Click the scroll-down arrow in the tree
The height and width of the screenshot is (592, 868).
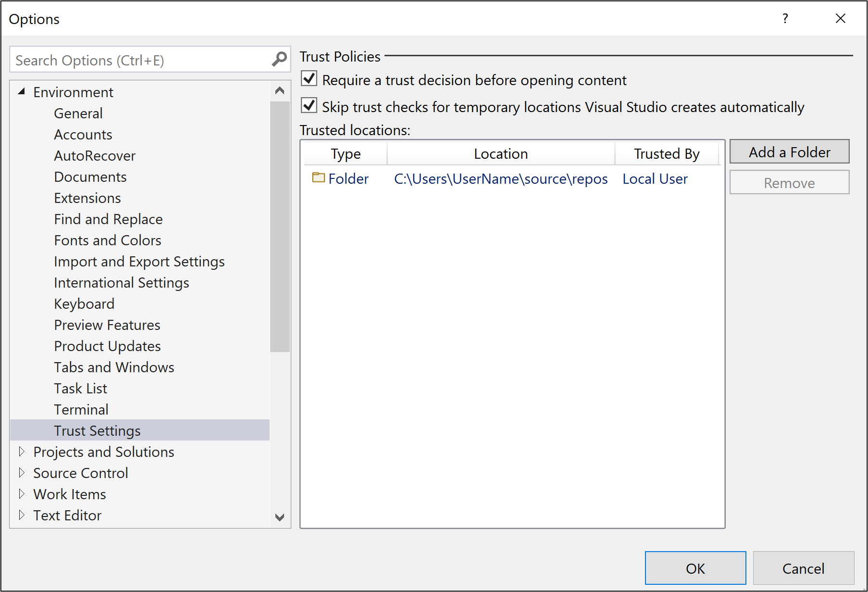280,518
